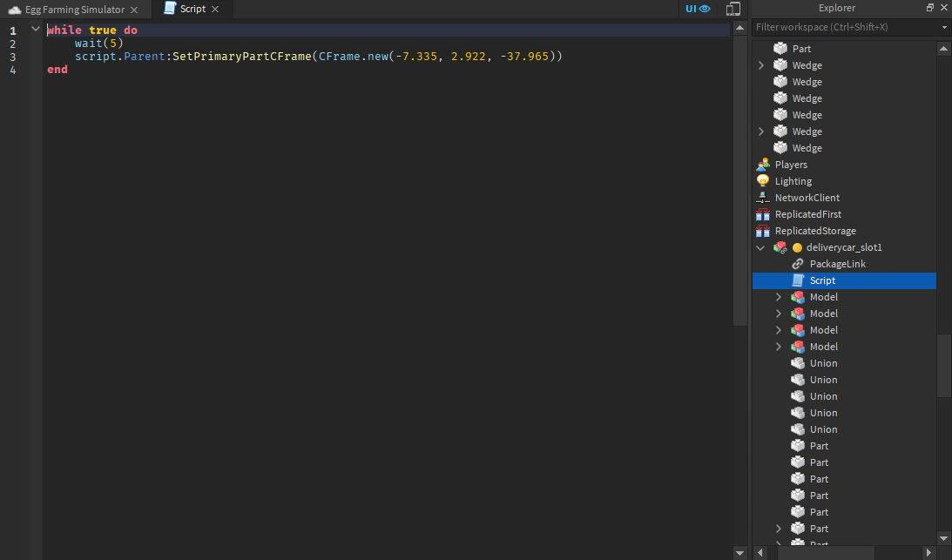This screenshot has width=952, height=560.
Task: Click the topmost Union icon in Explorer
Action: click(x=797, y=363)
